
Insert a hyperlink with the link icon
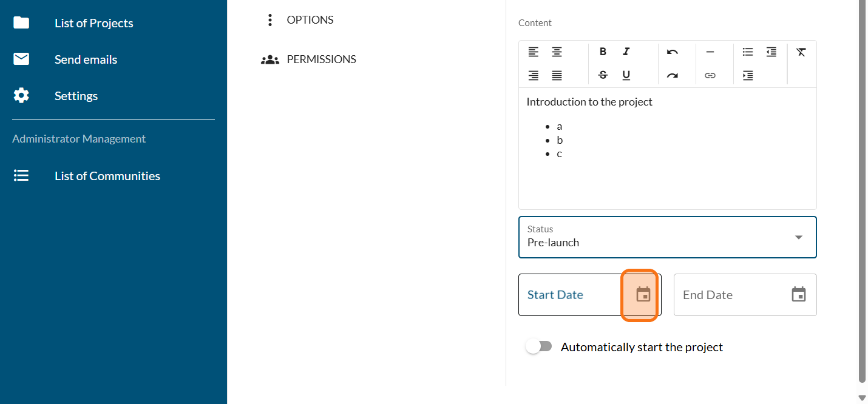point(710,75)
